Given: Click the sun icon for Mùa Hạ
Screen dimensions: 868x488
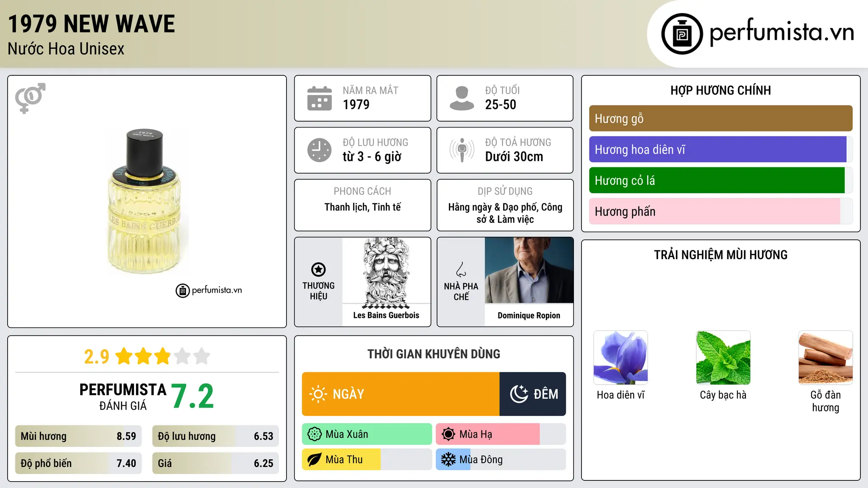Looking at the screenshot, I should coord(448,434).
